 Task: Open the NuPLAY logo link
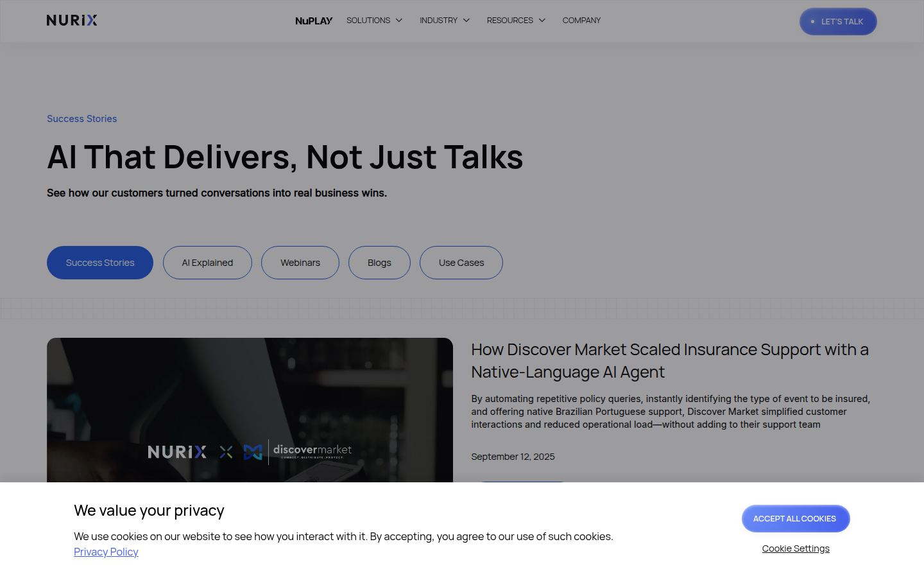314,21
